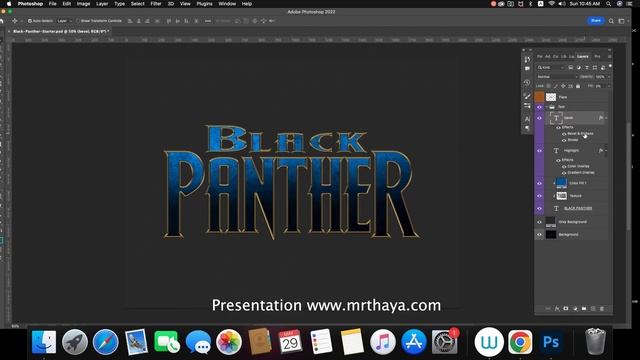Click the align horizontal centers icon
This screenshot has width=640, height=360.
tap(139, 21)
